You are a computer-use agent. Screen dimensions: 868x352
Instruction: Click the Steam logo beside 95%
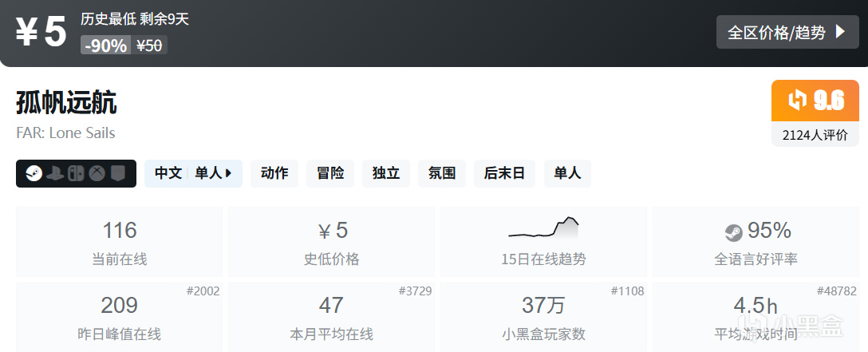pos(733,233)
